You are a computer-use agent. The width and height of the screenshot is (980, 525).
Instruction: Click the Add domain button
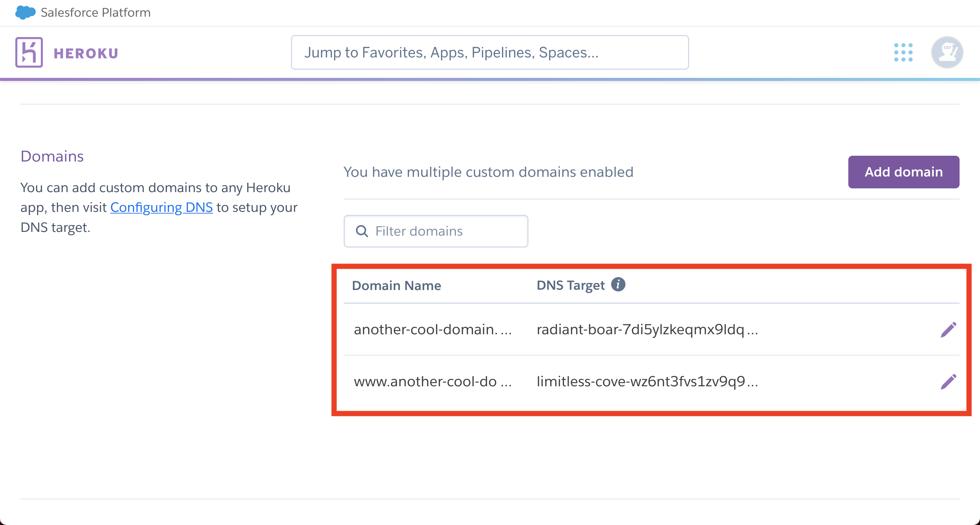click(x=903, y=172)
